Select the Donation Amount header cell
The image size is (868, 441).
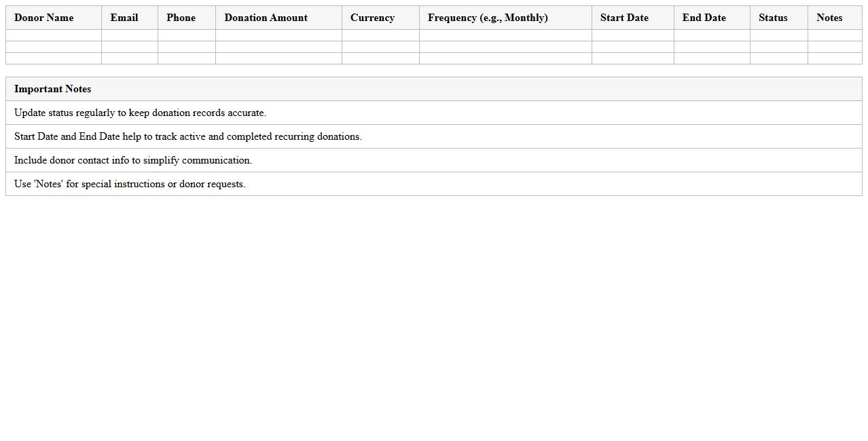point(266,18)
